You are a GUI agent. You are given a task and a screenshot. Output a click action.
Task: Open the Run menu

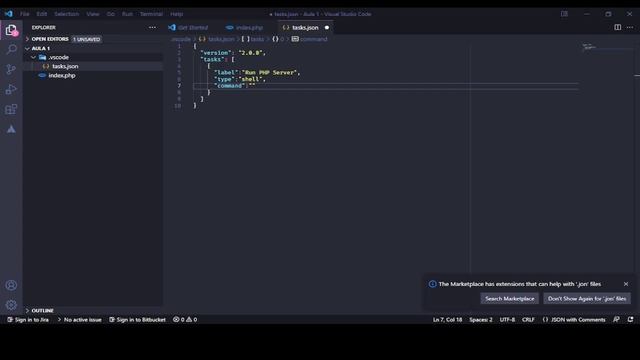[x=127, y=14]
